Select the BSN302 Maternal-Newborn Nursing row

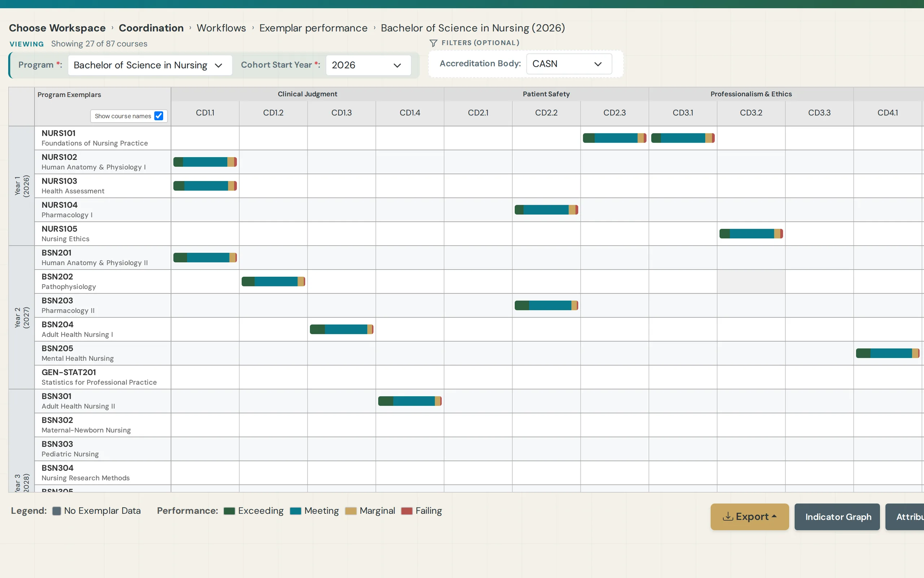tap(103, 425)
